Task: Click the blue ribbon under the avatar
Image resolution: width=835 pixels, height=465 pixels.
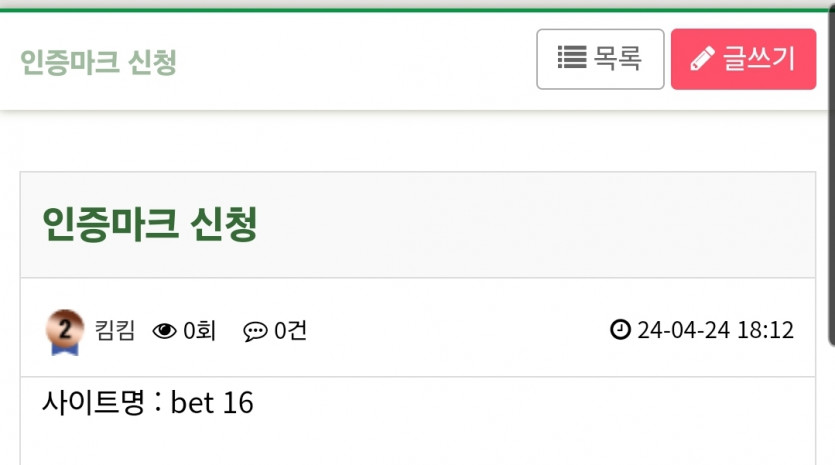Action: tap(64, 349)
